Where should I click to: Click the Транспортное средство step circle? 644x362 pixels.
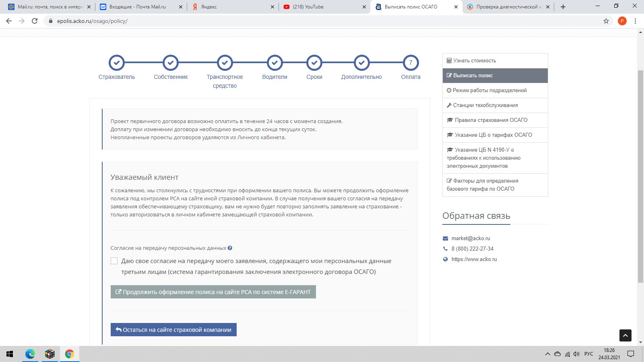(225, 63)
